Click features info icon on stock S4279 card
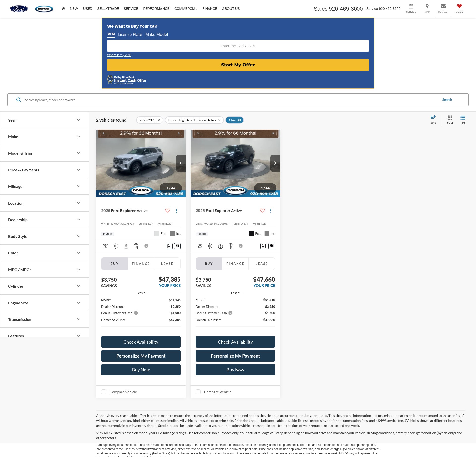The image size is (476, 457). 146,246
